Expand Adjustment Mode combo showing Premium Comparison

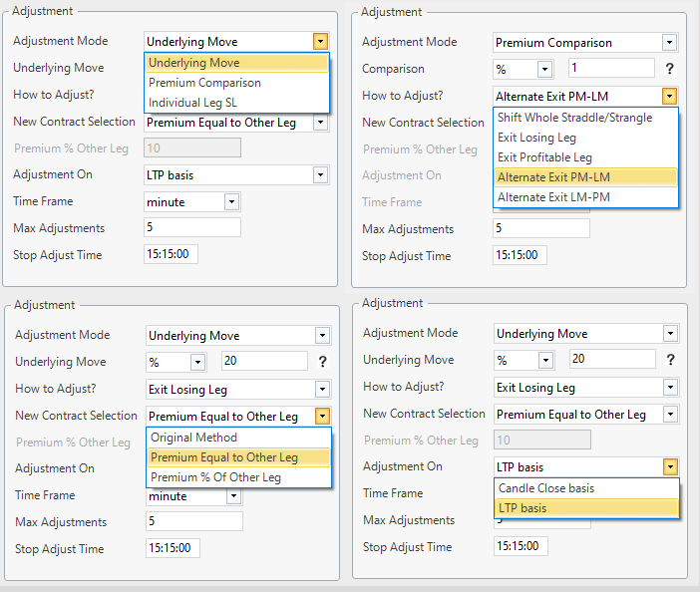(x=669, y=43)
